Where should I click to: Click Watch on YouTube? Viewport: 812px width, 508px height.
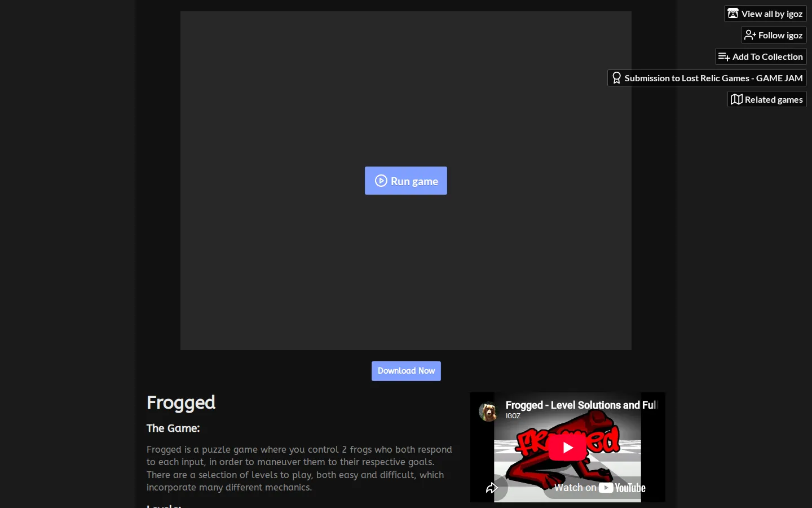(x=599, y=488)
